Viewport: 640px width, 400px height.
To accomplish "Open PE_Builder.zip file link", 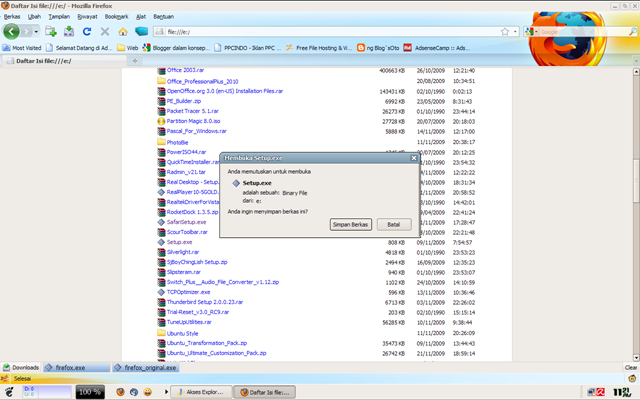I will click(x=184, y=101).
